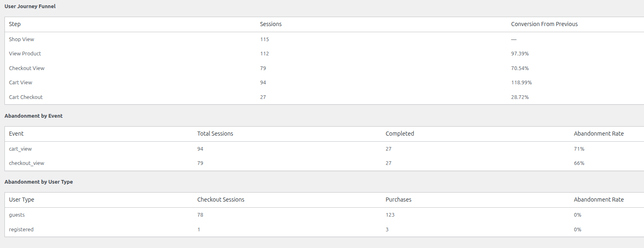Click the Step column header
The image size is (644, 248).
click(15, 24)
